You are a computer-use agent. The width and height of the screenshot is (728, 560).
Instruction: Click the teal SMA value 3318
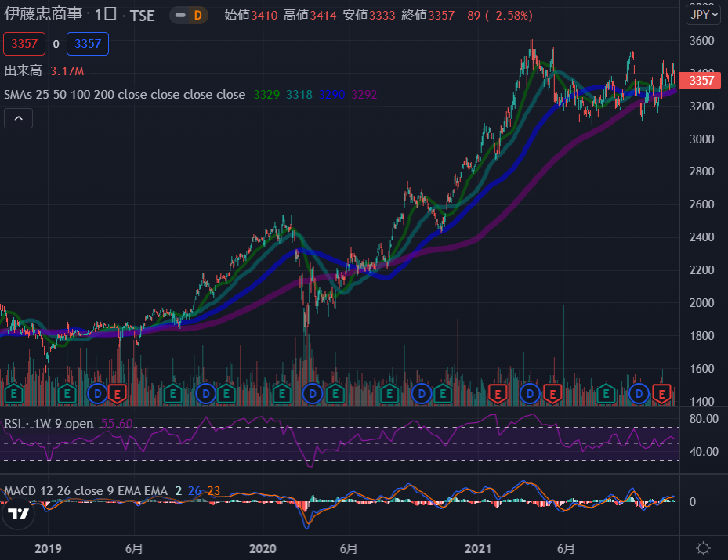[x=299, y=95]
